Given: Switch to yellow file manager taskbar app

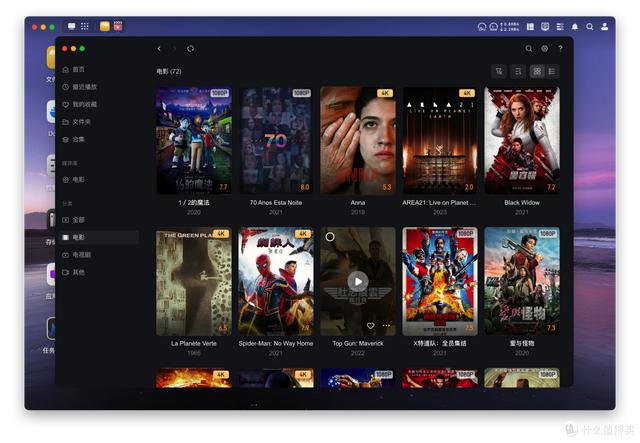Looking at the screenshot, I should (x=105, y=27).
